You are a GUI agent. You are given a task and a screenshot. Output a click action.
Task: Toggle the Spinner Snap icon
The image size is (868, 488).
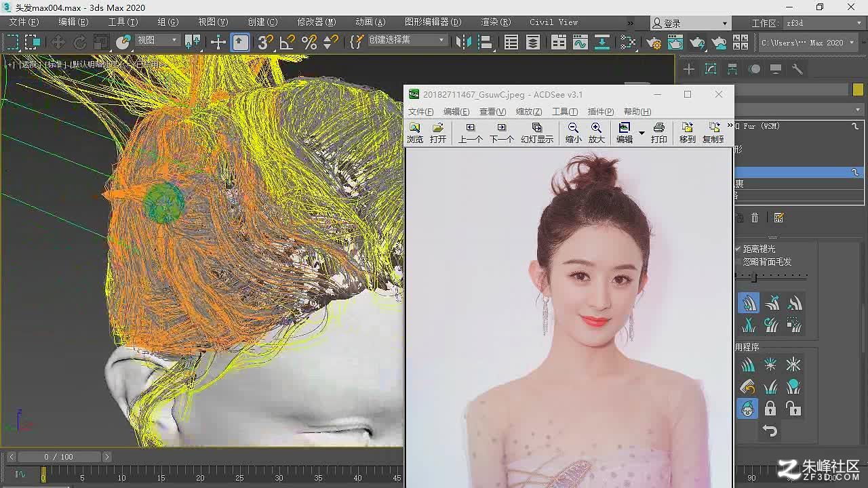click(331, 43)
